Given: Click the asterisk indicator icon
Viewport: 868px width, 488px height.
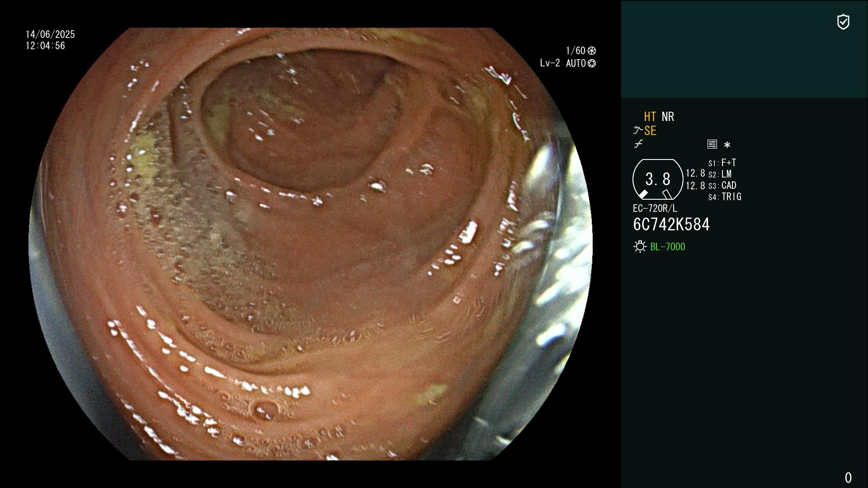Looking at the screenshot, I should pyautogui.click(x=727, y=145).
